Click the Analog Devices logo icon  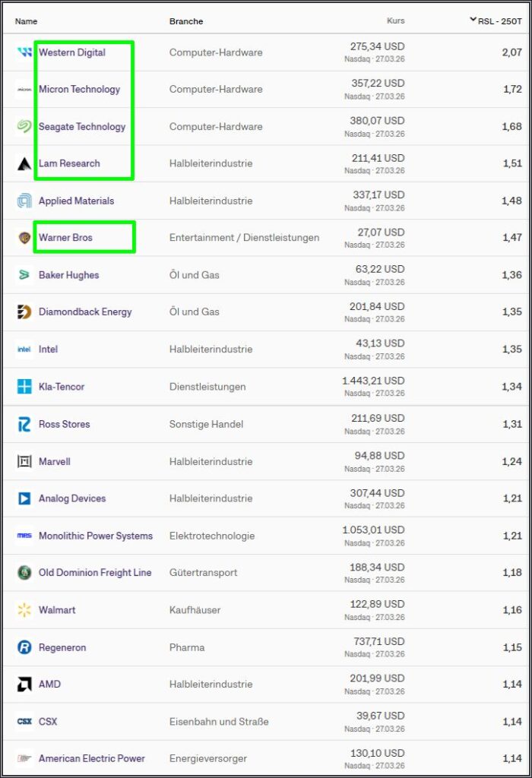point(24,498)
